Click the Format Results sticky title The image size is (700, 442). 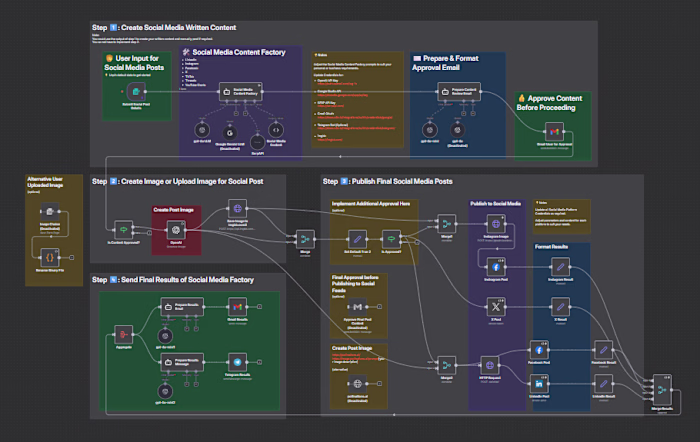click(x=551, y=246)
